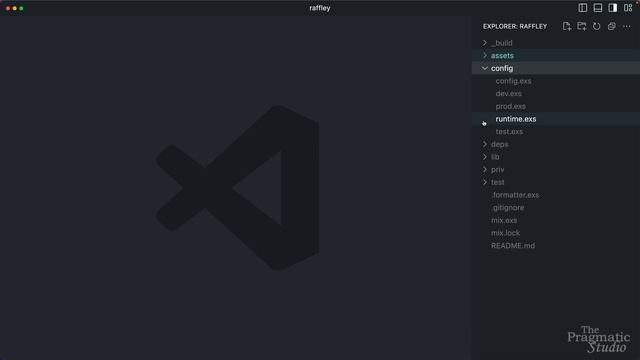Click the EXPLORER: RAFFLEY header
This screenshot has width=640, height=360.
coord(515,27)
